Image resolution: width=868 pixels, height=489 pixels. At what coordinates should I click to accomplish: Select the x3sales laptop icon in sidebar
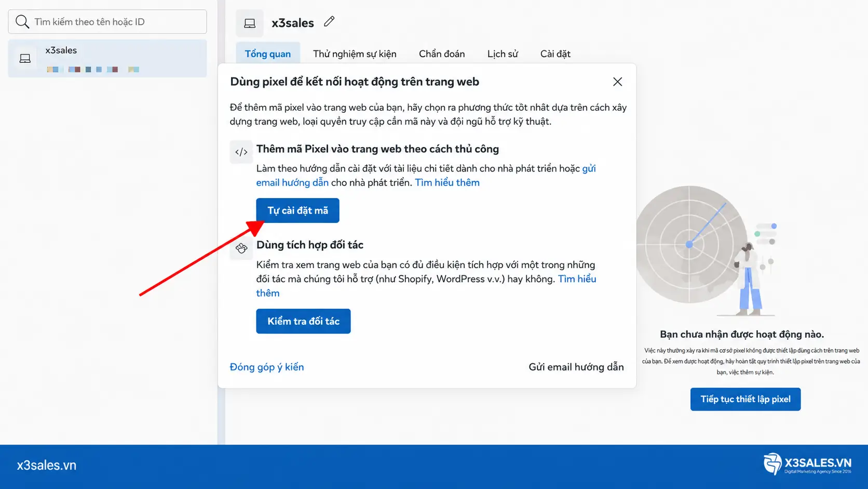[25, 58]
